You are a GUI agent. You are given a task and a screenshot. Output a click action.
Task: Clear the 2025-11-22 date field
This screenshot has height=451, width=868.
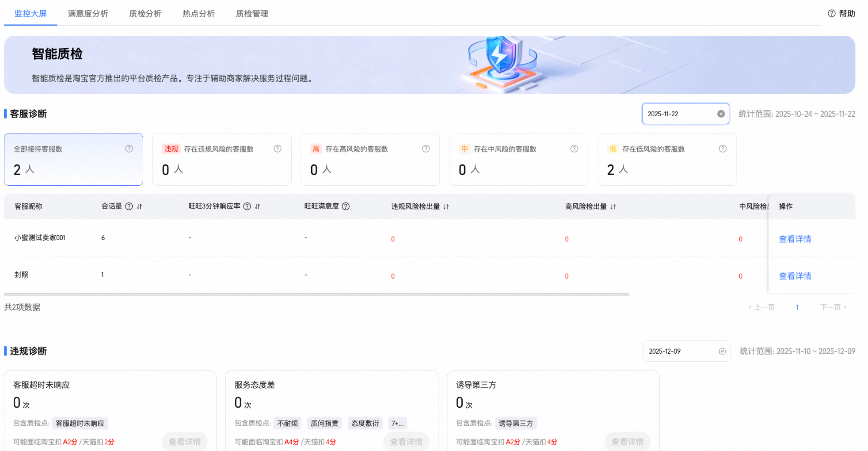click(721, 114)
